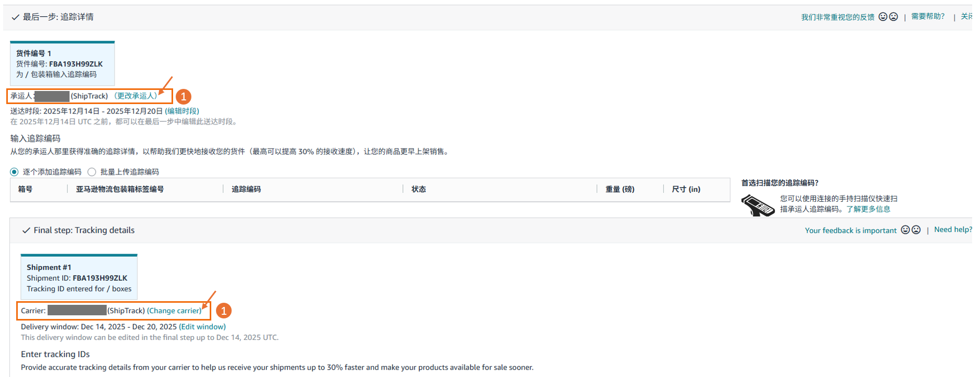
Task: Click the checkmark icon before 最后一步: 追踪详情
Action: point(15,17)
